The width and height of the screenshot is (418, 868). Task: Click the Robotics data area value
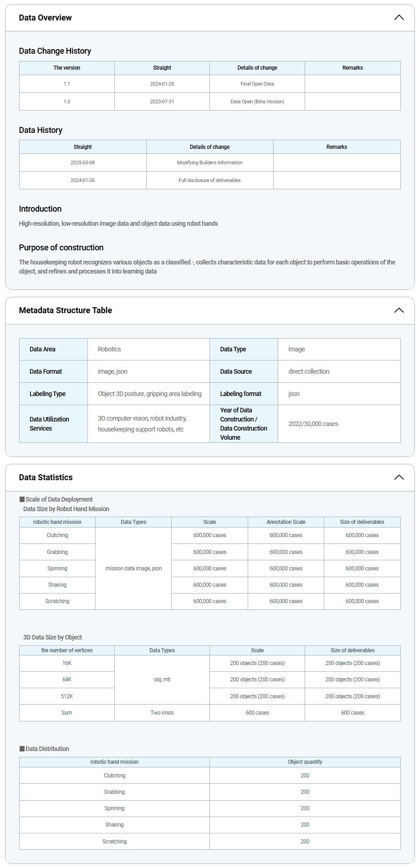pyautogui.click(x=109, y=349)
